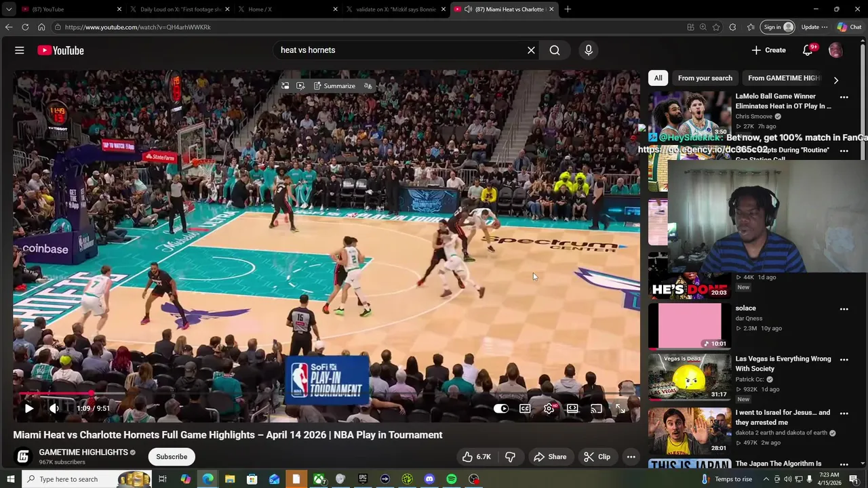Open options for solace video
Viewport: 868px width, 488px height.
[844, 309]
